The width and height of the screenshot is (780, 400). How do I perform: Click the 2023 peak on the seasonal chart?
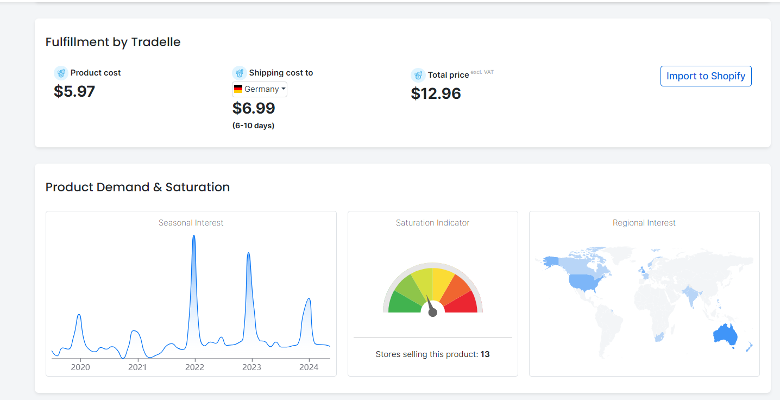(x=248, y=255)
